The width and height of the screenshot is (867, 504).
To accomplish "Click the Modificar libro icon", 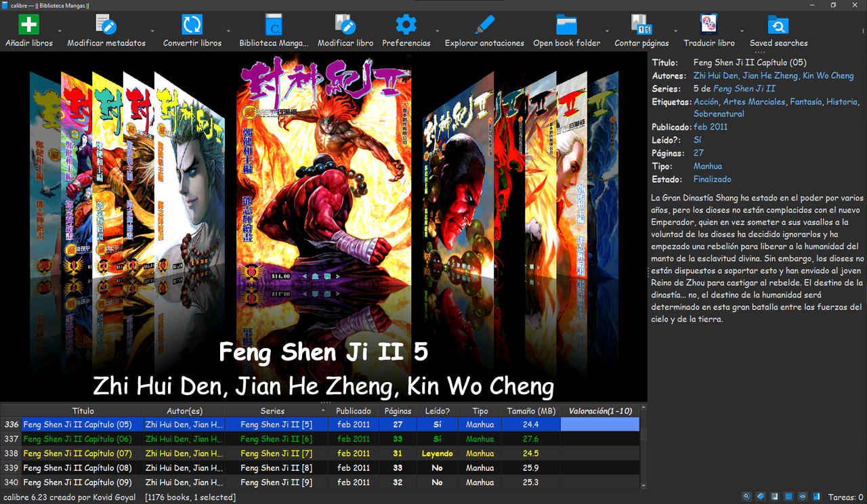I will (x=345, y=25).
